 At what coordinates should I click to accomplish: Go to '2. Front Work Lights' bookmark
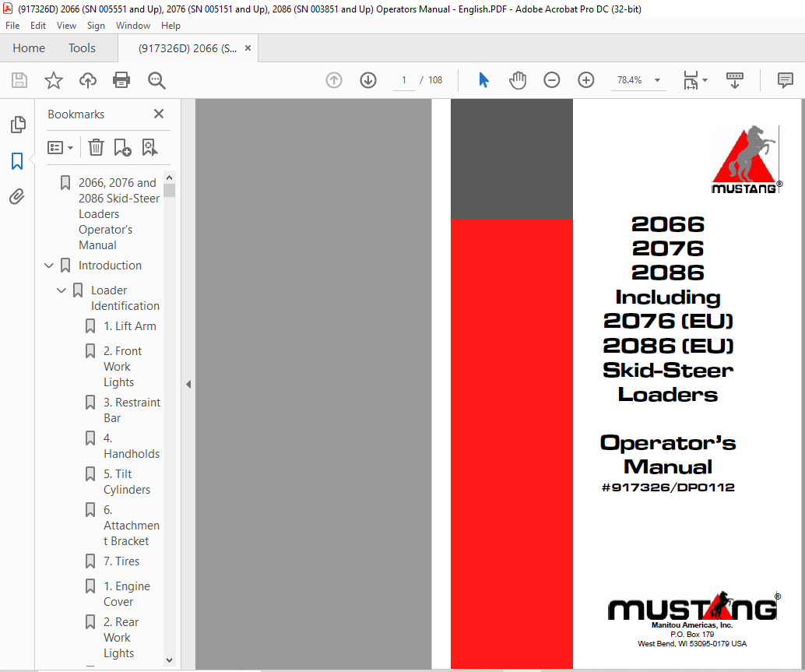123,367
